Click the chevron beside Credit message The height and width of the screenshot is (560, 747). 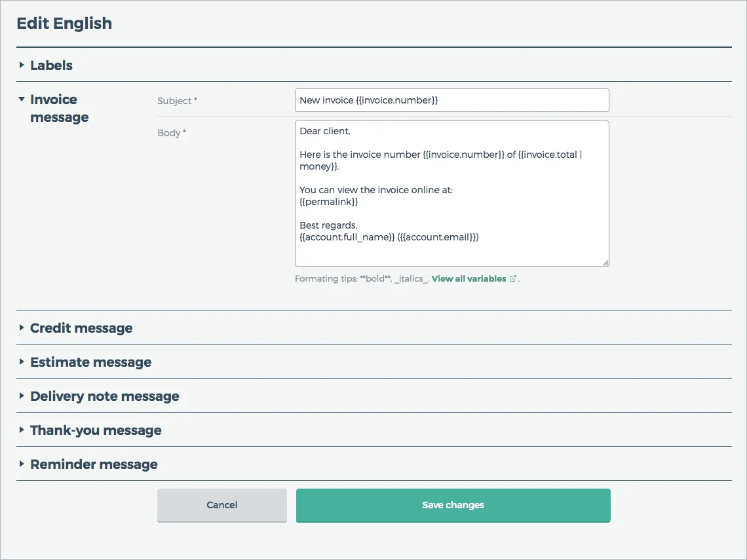tap(22, 327)
